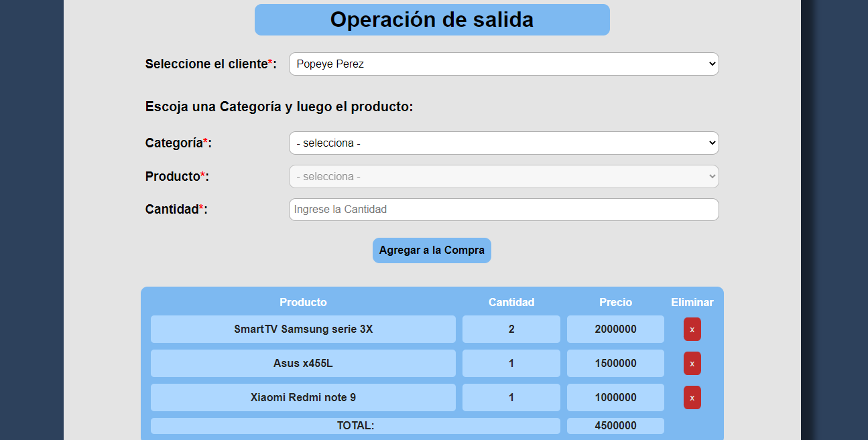
Task: Click the Cantidad input field
Action: coord(503,209)
